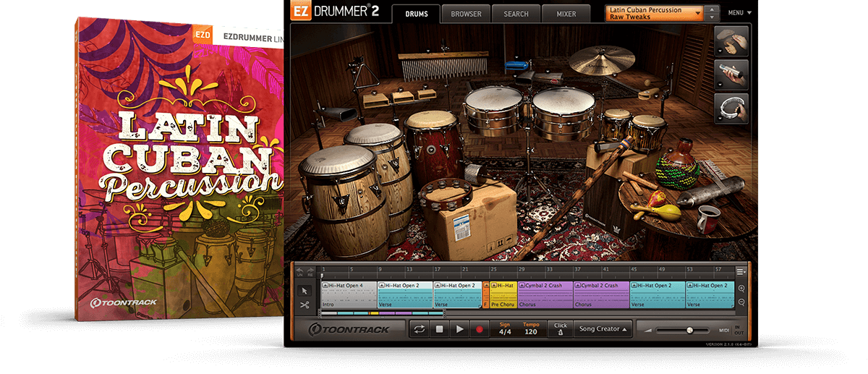This screenshot has height=374, width=868.
Task: Select the tambourine hand percussion thumbnail
Action: tap(731, 108)
